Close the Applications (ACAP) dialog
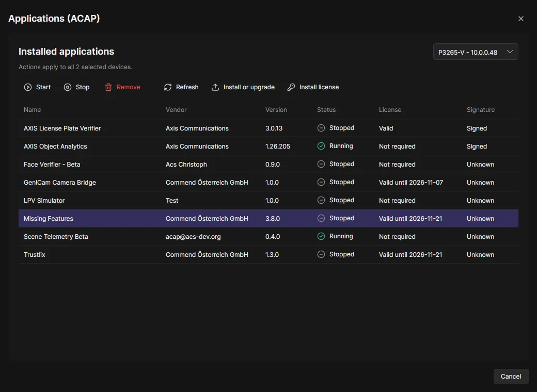Screen dimensions: 537x392 point(521,19)
